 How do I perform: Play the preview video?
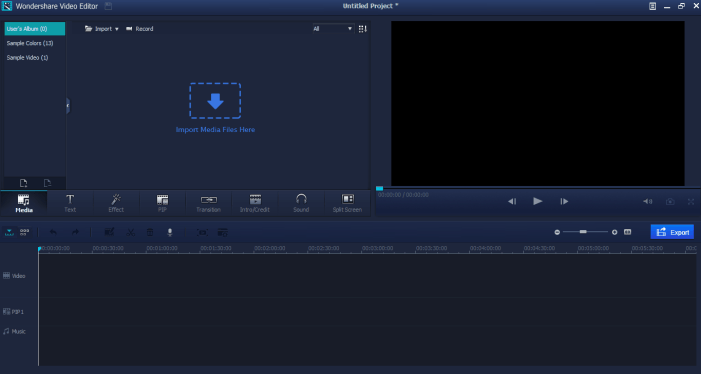click(538, 201)
